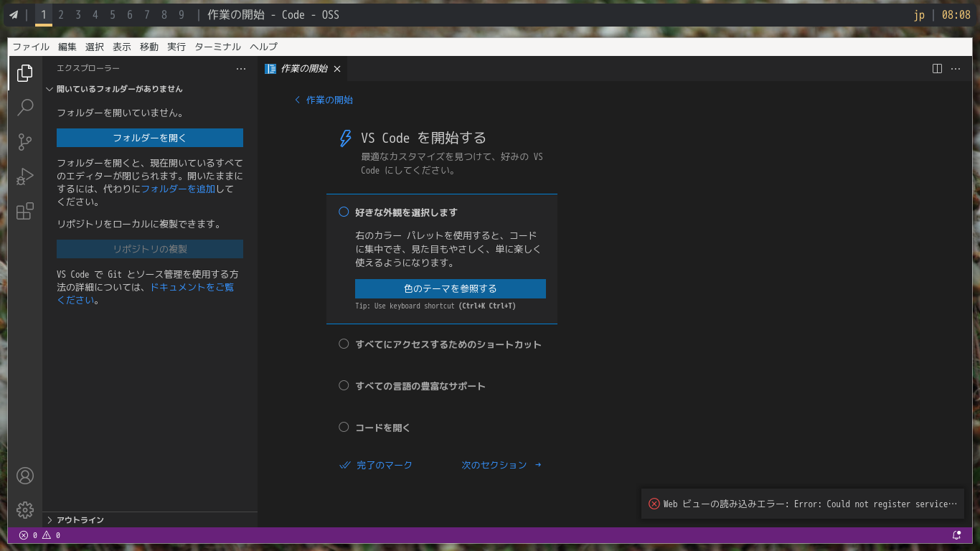Click the Web ビュー error notification message
980x551 pixels.
810,504
